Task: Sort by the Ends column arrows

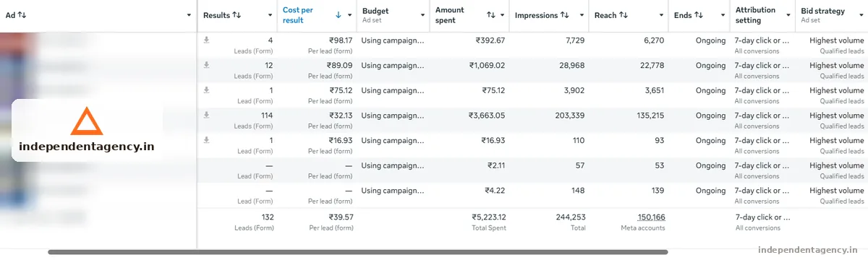Action: [699, 15]
